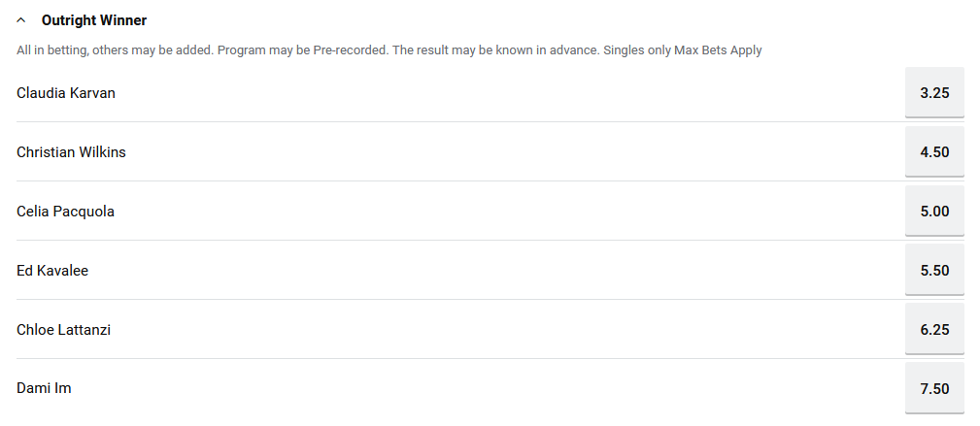
Task: Click the All in betting disclaimer text
Action: coord(194,50)
